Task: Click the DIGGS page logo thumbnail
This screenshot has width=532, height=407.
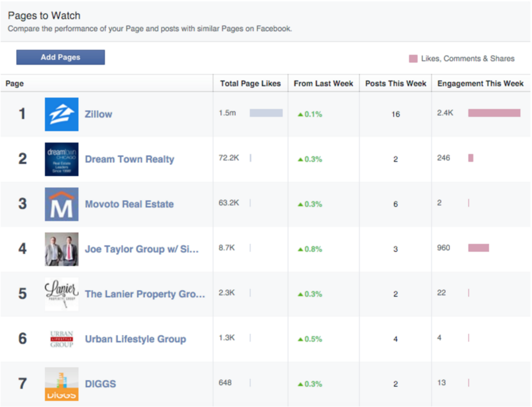Action: point(61,384)
